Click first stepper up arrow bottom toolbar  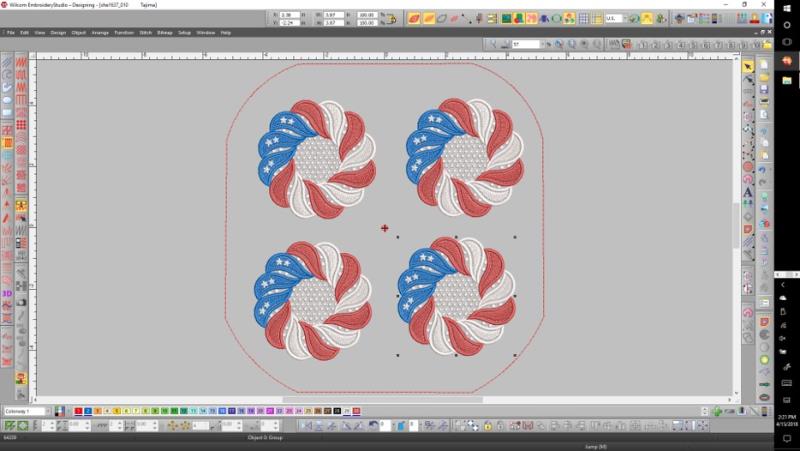[x=53, y=422]
